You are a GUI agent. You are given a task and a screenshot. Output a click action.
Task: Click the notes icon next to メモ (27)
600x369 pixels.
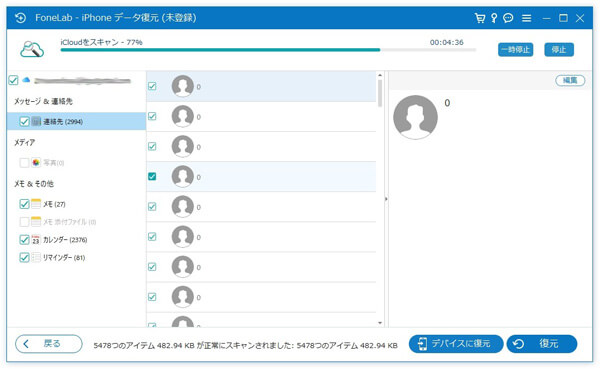36,204
